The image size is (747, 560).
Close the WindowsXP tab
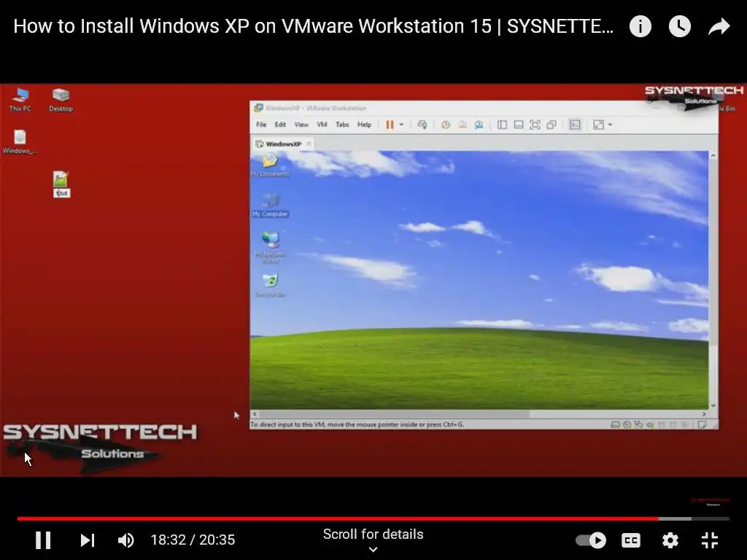coord(309,144)
